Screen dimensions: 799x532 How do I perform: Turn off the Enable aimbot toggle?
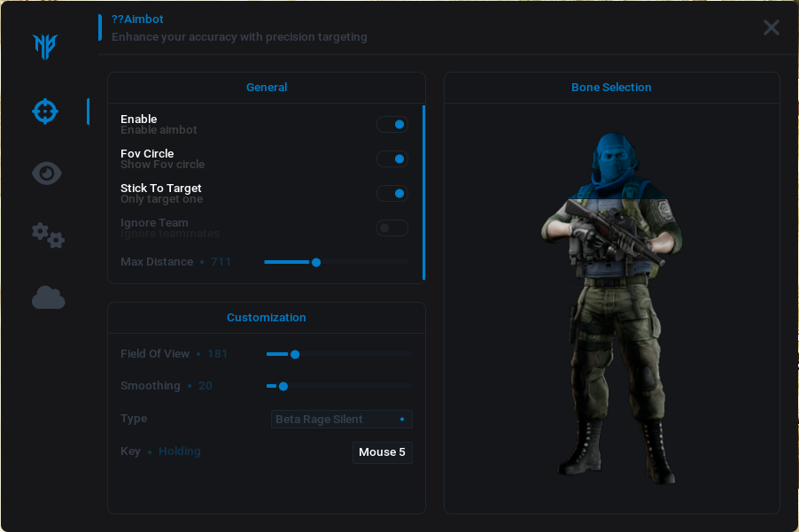coord(392,125)
